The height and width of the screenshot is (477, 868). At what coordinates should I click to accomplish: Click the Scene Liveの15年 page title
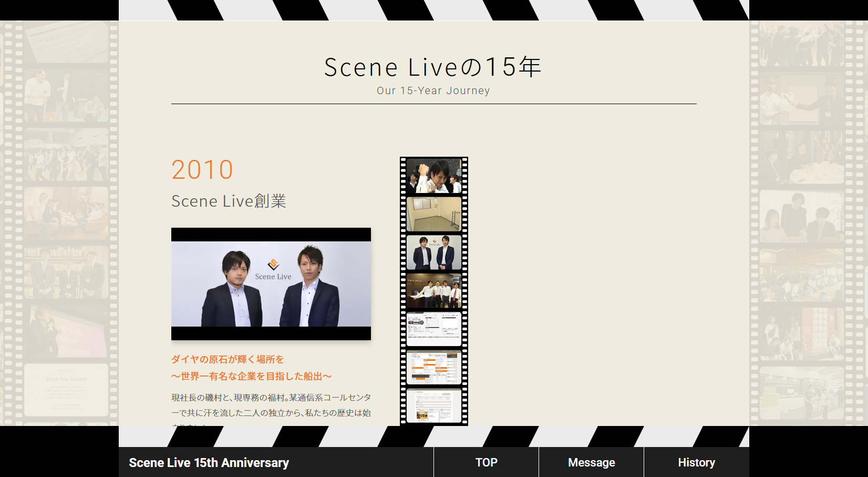pyautogui.click(x=433, y=67)
